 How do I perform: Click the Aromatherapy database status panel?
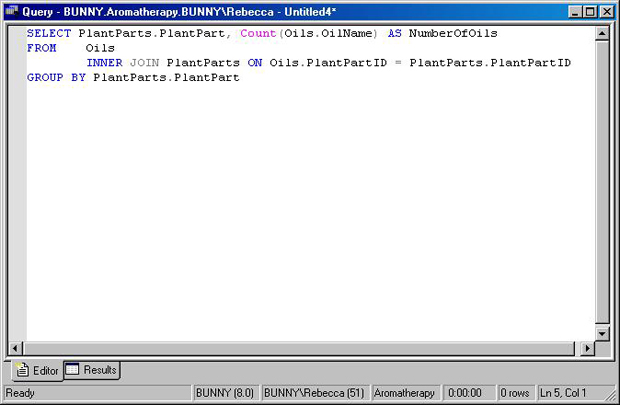[405, 393]
